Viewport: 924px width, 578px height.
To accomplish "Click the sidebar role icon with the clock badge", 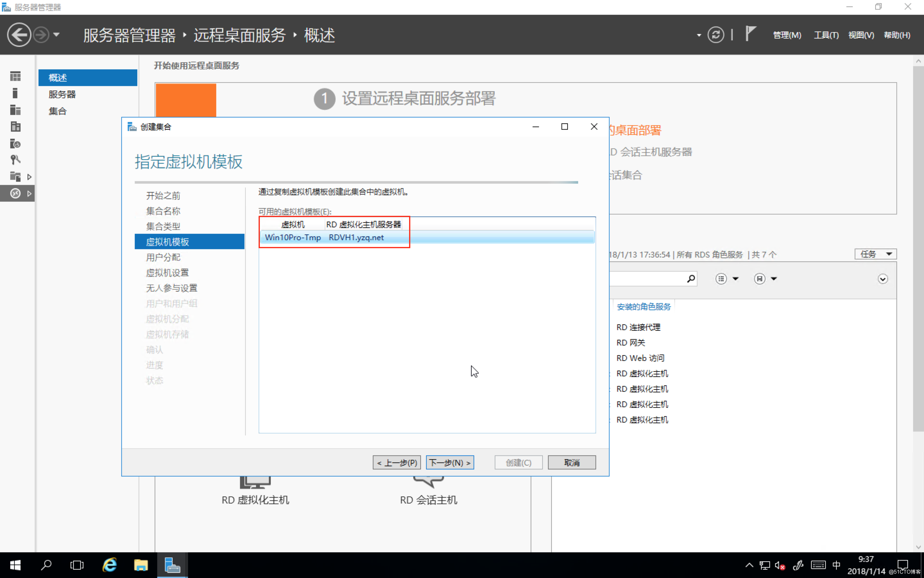I will pos(15,143).
